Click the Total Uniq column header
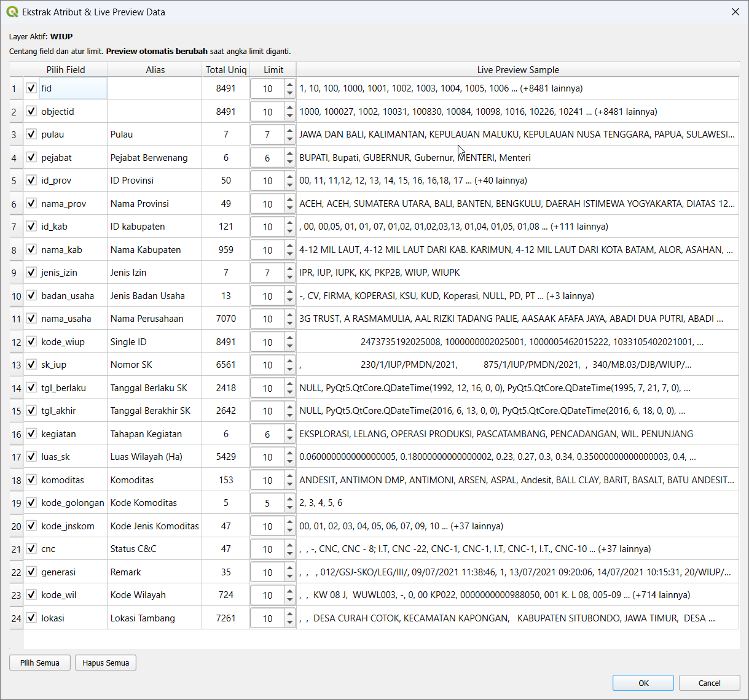The width and height of the screenshot is (749, 700). tap(225, 69)
